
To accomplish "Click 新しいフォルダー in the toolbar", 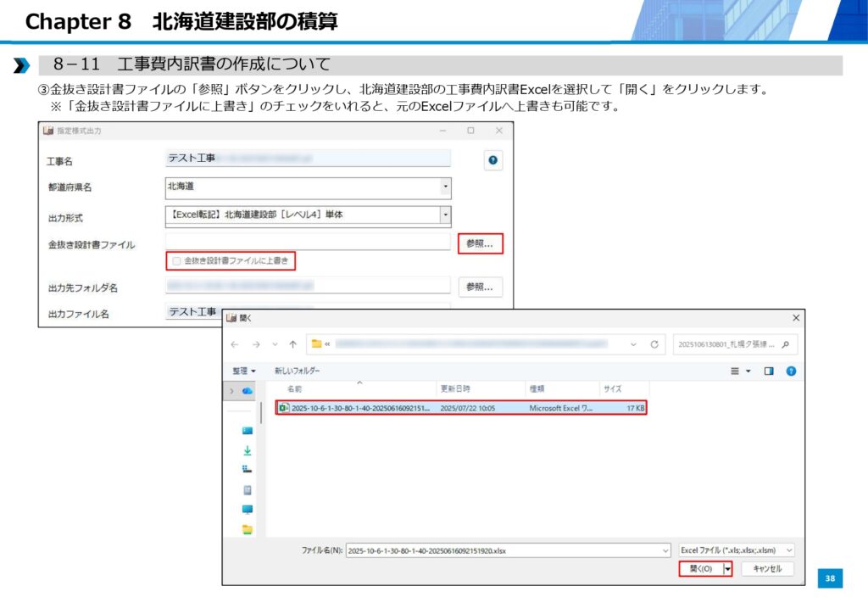I will [298, 371].
